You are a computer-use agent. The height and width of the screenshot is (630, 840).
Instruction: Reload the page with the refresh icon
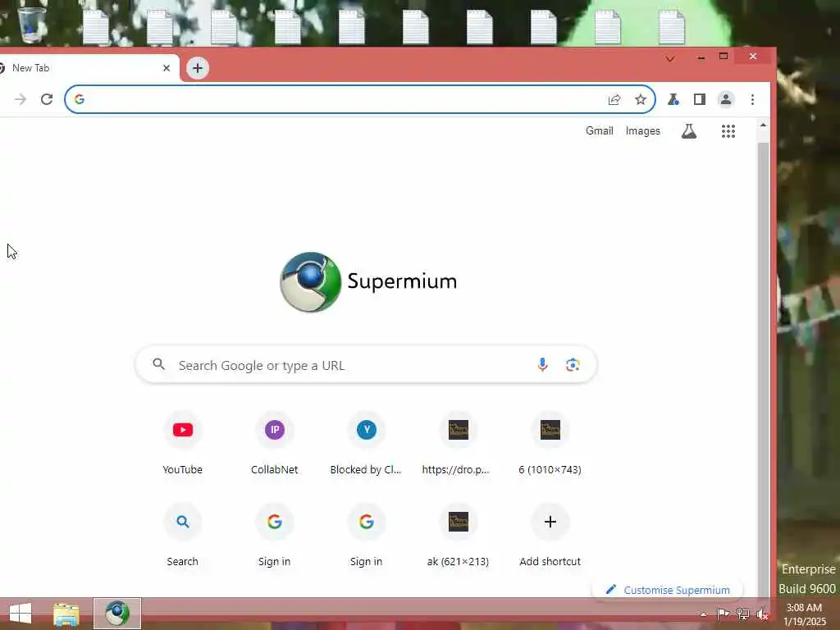[47, 99]
